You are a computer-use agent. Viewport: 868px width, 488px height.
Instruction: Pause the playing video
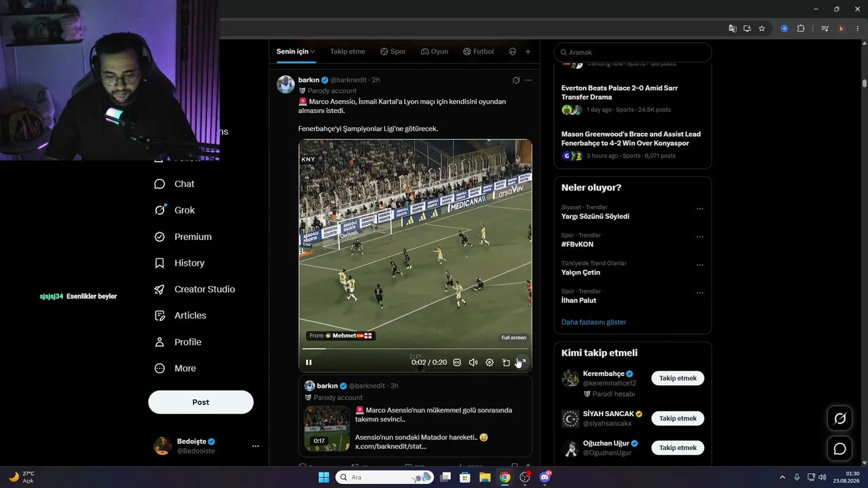click(x=309, y=363)
